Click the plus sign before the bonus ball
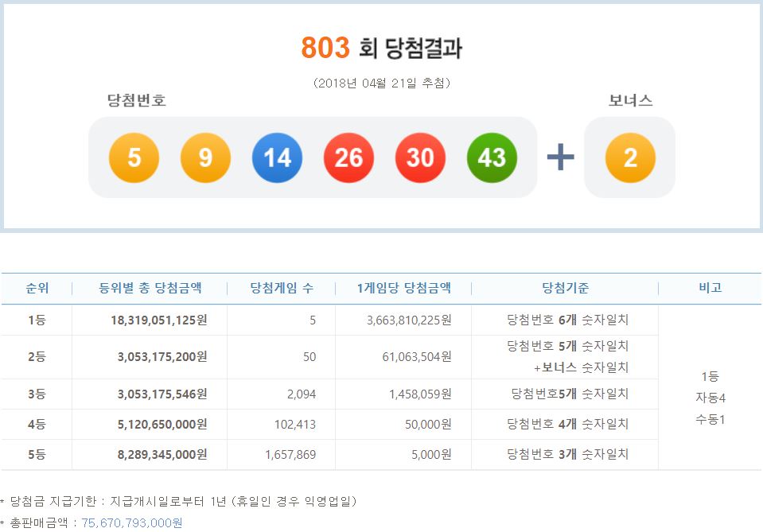 (x=561, y=157)
